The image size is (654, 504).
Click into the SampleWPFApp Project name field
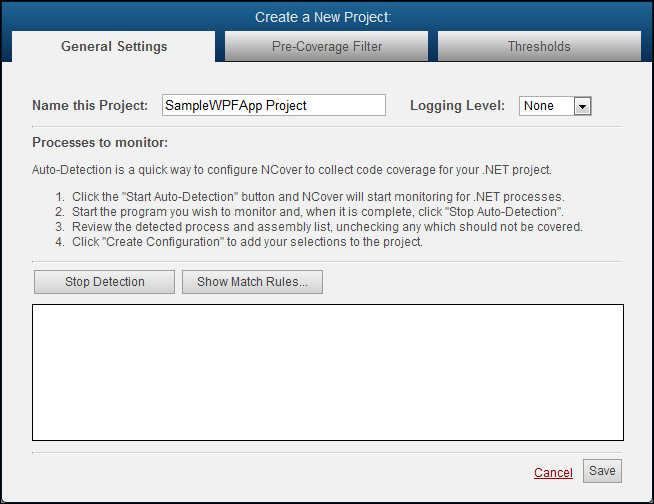(x=274, y=105)
